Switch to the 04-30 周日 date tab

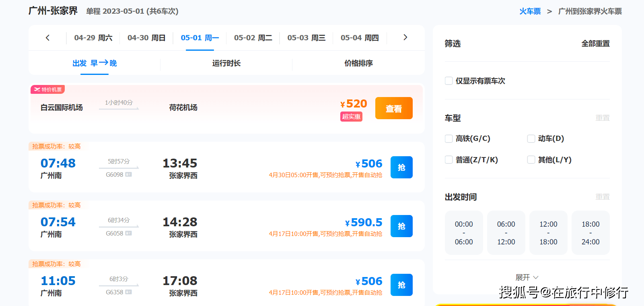point(146,38)
